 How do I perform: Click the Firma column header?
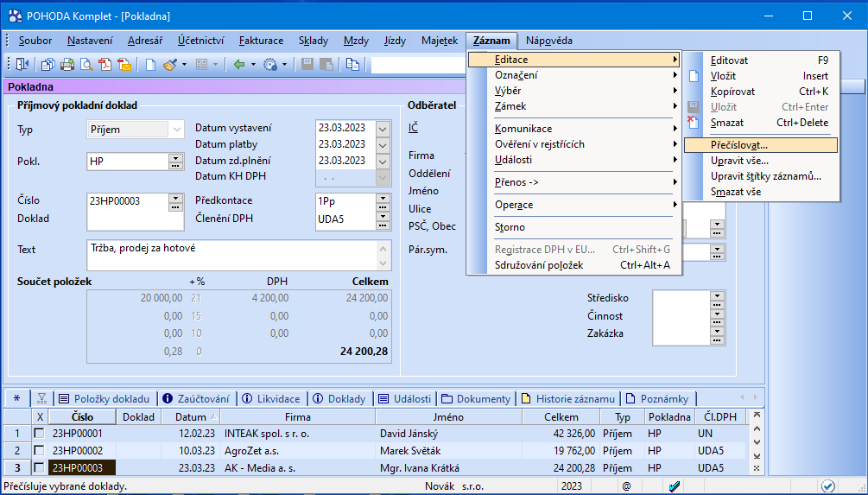297,417
